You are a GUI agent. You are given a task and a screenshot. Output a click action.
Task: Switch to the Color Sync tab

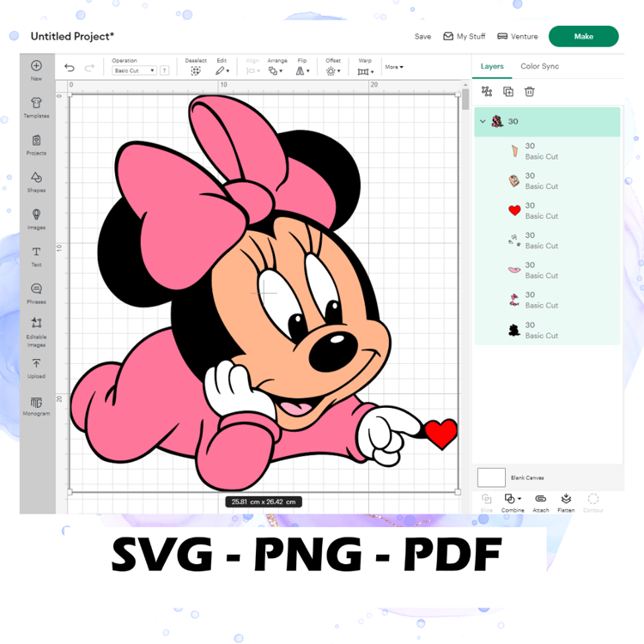tap(540, 66)
